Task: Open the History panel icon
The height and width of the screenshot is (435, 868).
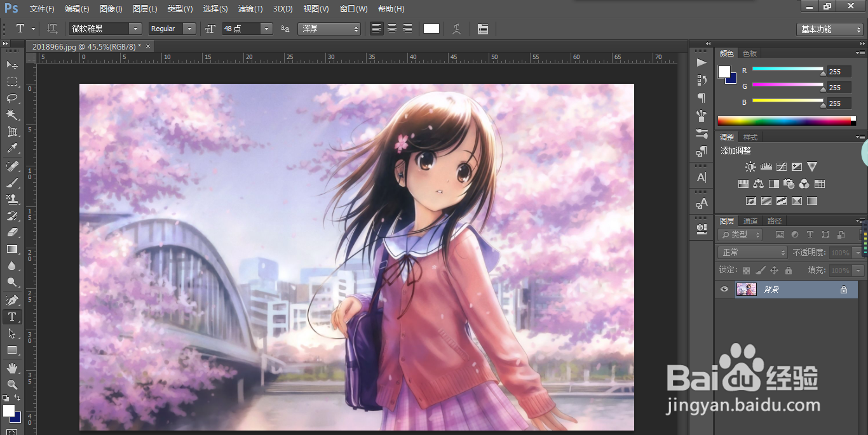Action: pos(702,80)
